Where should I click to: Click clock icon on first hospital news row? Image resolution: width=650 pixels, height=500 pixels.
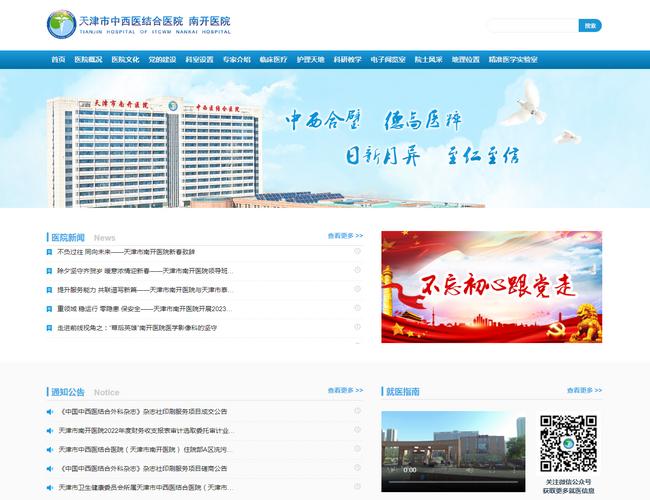[357, 252]
